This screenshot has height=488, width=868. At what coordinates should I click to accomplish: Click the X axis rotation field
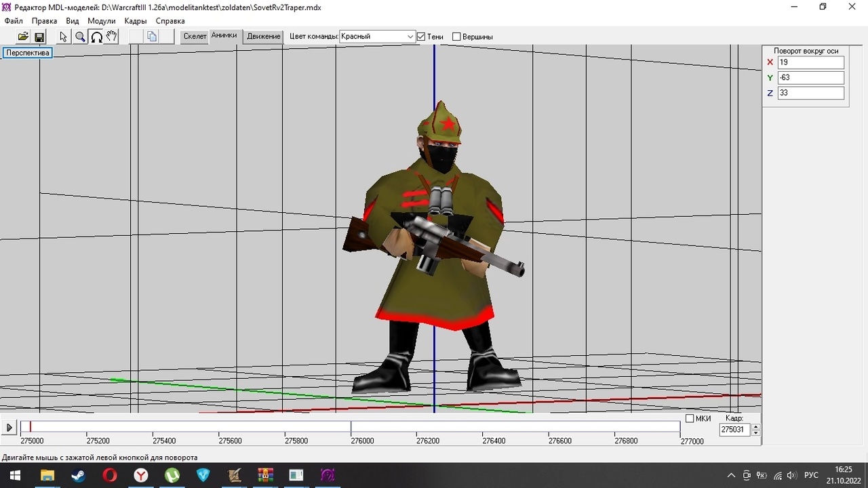click(x=811, y=62)
